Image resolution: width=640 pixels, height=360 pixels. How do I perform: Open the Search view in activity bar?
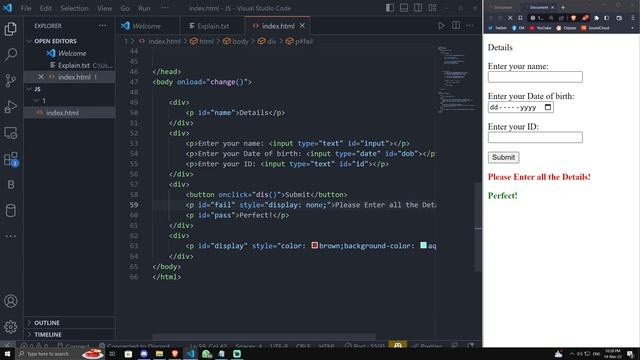tap(11, 54)
